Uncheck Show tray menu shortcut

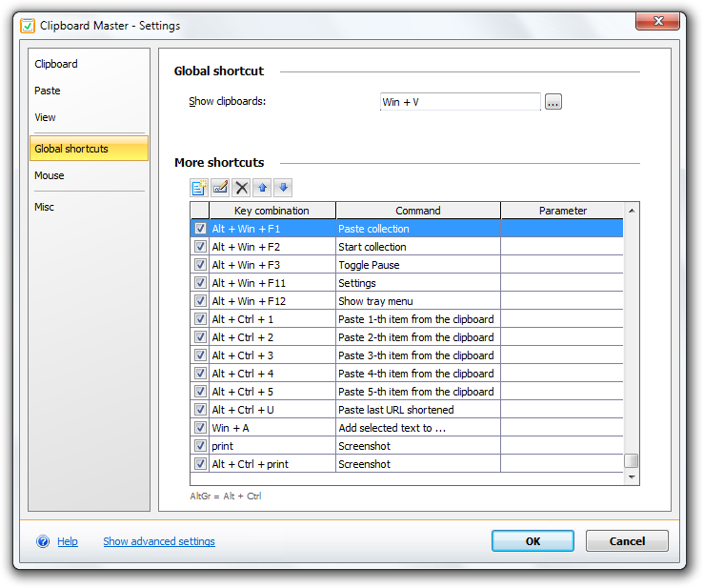click(200, 300)
